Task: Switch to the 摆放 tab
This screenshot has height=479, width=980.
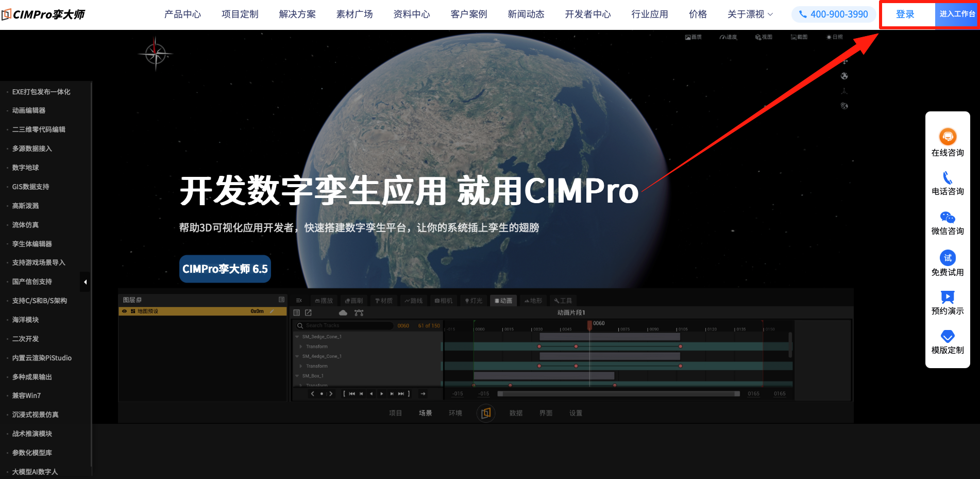Action: (324, 301)
